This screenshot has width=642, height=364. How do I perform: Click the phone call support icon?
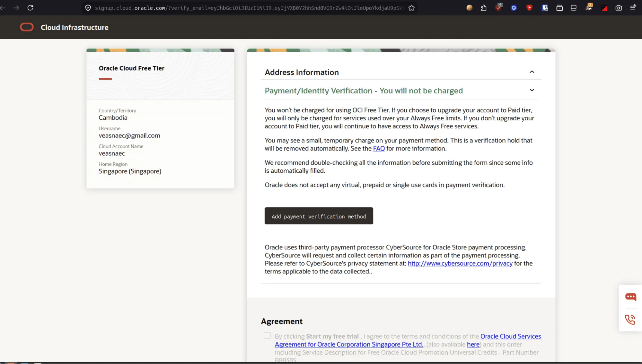pos(630,319)
